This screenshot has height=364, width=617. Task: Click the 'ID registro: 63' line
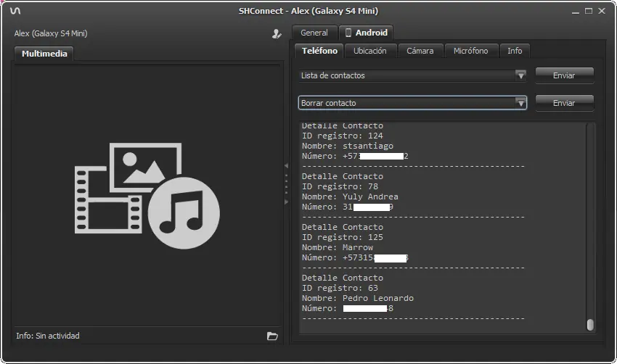340,288
